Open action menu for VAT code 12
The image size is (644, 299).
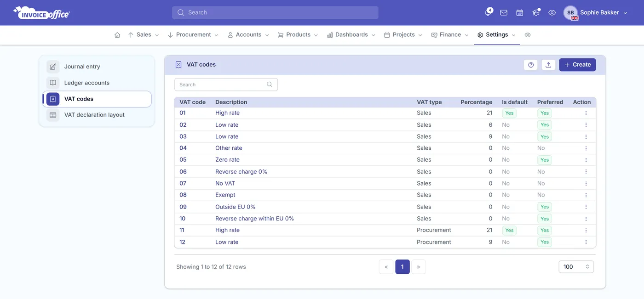pos(586,242)
